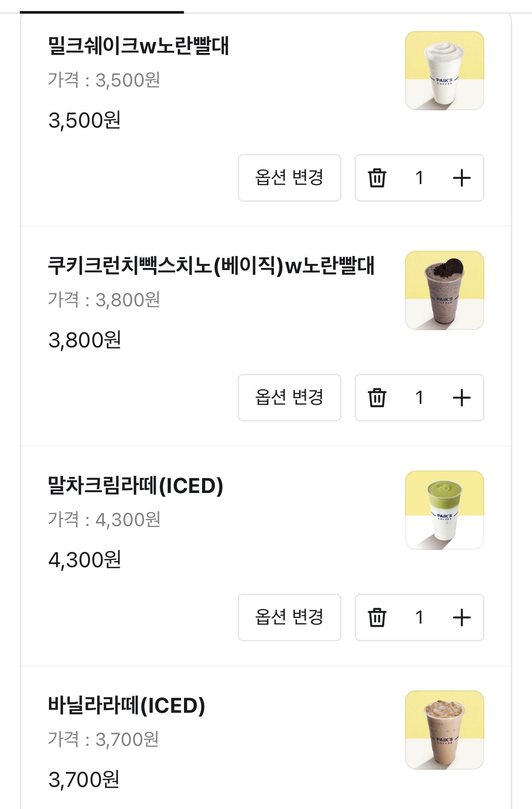Change options for 쿠키크런치빽스치노(베이직)
Viewport: 532px width, 809px height.
pos(289,398)
